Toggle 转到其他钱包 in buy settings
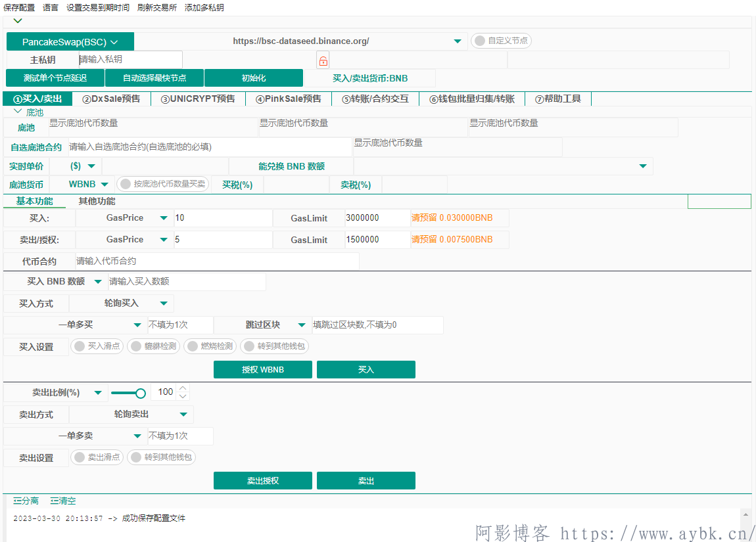This screenshot has width=756, height=542. (x=274, y=346)
